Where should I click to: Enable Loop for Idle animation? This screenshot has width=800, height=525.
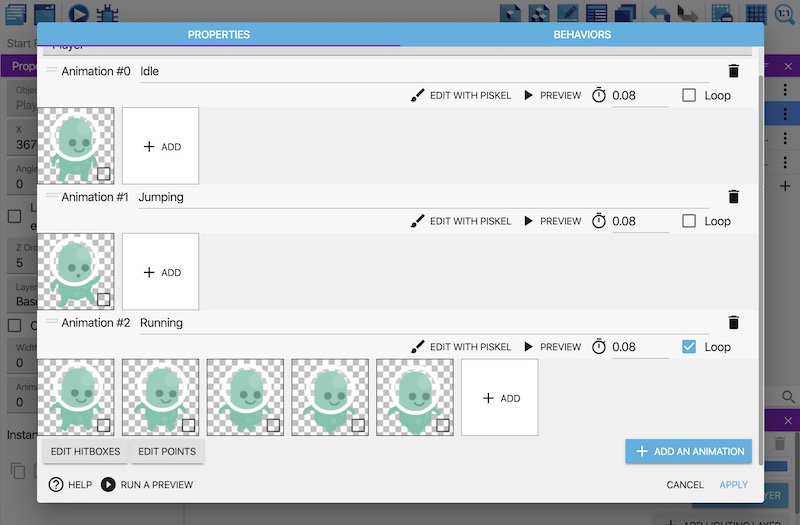[689, 96]
